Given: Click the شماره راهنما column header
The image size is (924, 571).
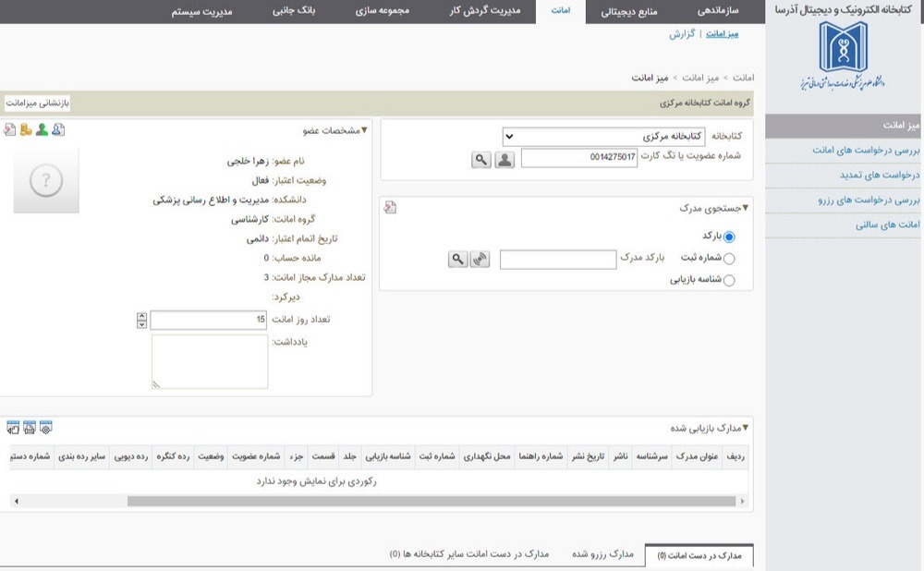Looking at the screenshot, I should click(x=541, y=456).
